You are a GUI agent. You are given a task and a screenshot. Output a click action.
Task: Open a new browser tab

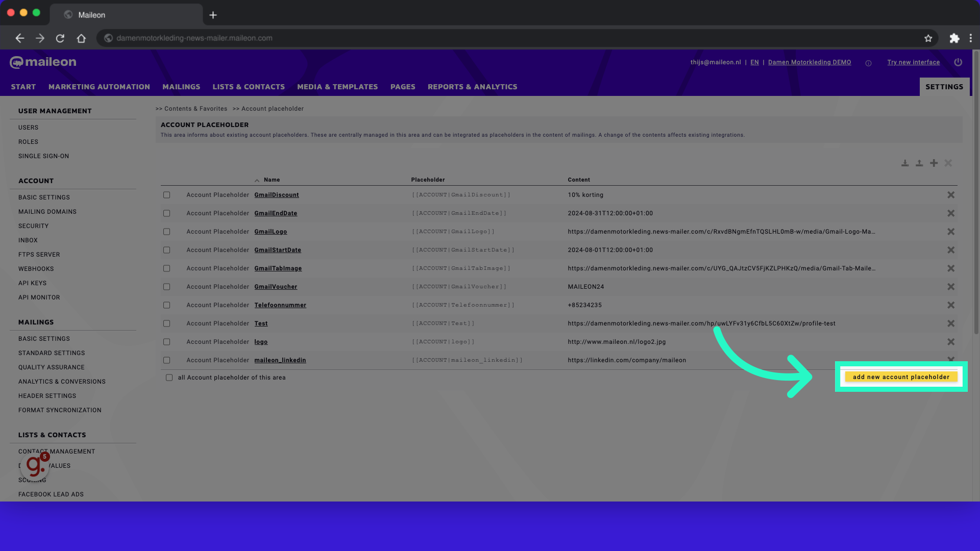213,15
